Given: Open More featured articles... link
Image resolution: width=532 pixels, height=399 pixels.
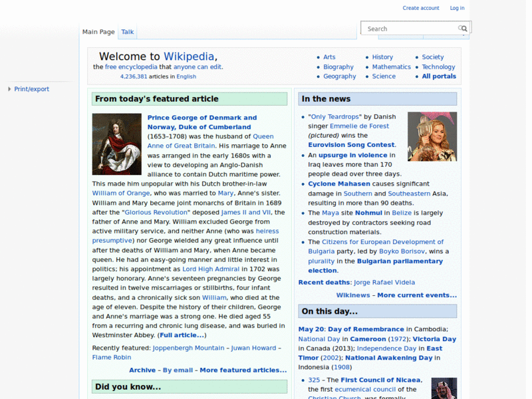Looking at the screenshot, I should (x=243, y=370).
